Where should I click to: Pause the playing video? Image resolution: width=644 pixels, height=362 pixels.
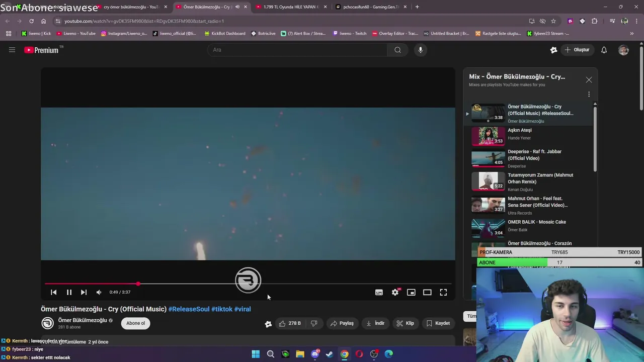[x=69, y=292]
